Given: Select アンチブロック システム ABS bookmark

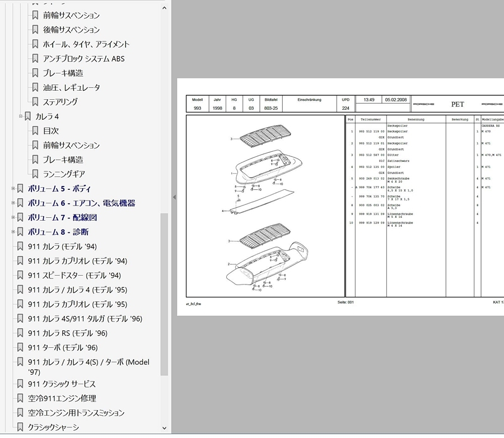Looking at the screenshot, I should [83, 58].
